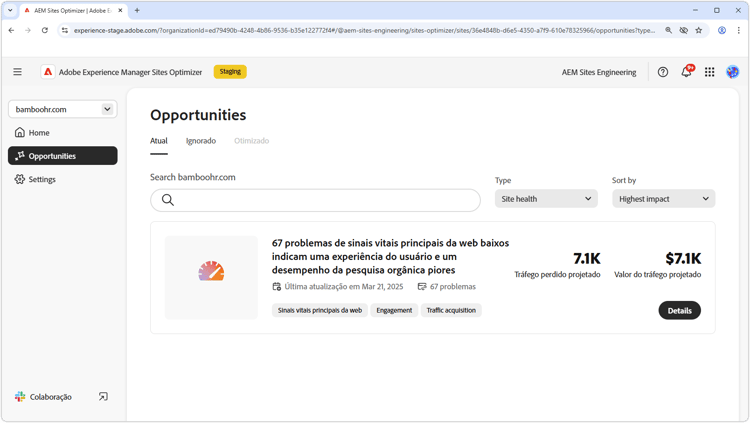Click the speedometer opportunity thumbnail
This screenshot has height=423, width=750.
(x=211, y=278)
